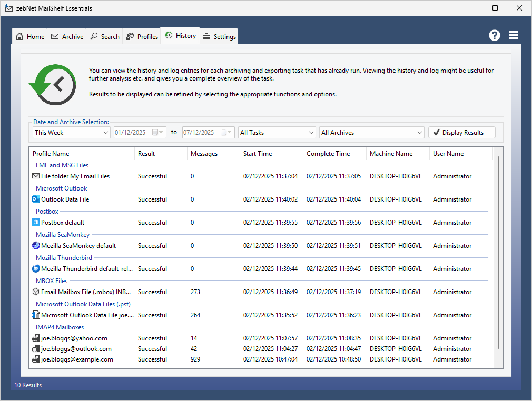Open the end date calendar picker
The width and height of the screenshot is (532, 401).
(226, 133)
